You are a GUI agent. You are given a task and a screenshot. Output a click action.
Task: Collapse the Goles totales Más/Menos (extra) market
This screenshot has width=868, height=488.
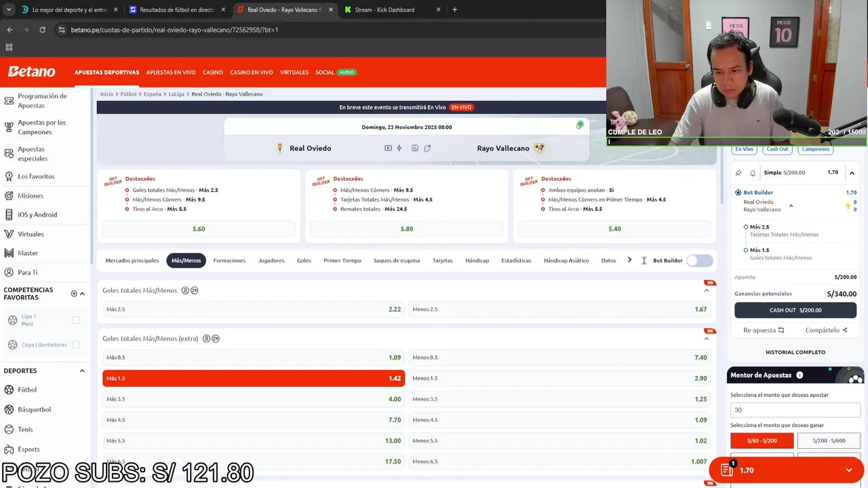(706, 338)
